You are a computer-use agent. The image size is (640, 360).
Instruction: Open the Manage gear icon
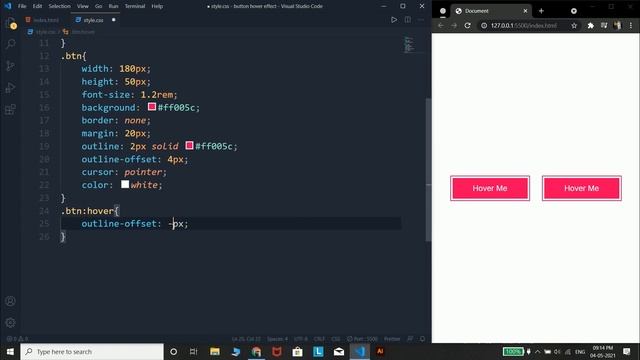[11, 323]
